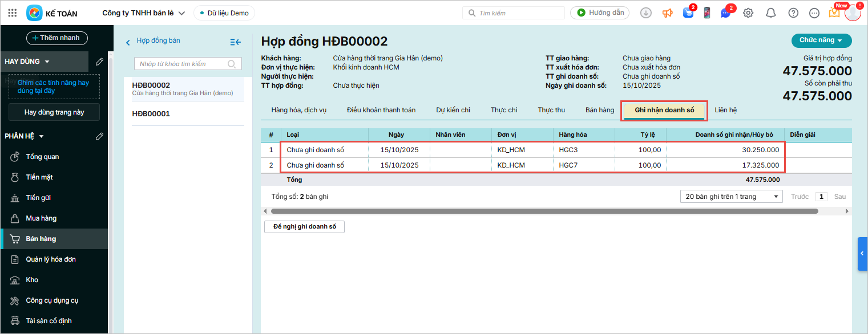Click the contract keyword search field
This screenshot has height=334, width=868.
182,64
